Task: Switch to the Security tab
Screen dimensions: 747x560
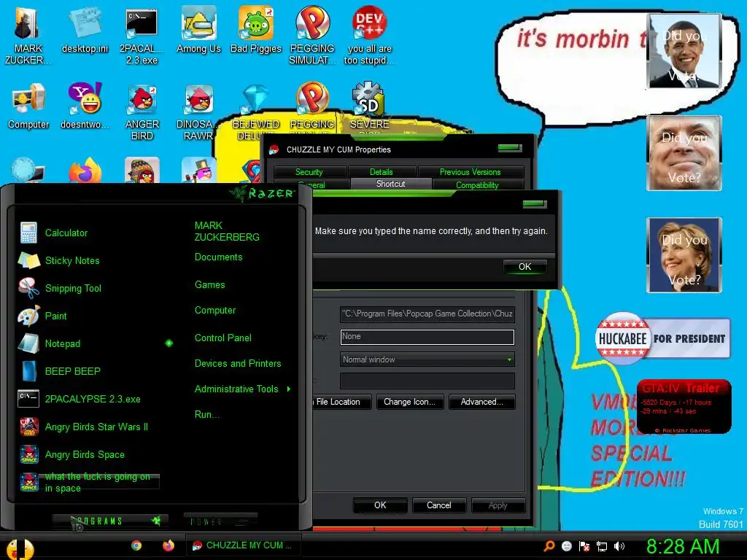Action: click(309, 172)
